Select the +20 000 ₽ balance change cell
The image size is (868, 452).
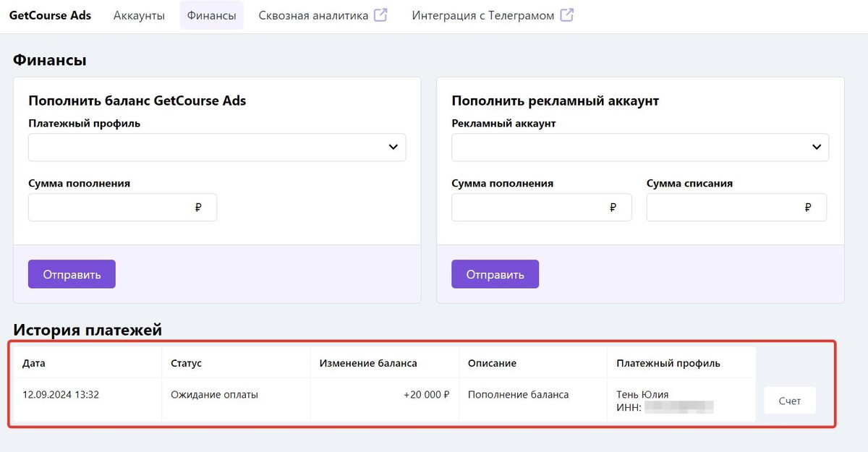pyautogui.click(x=385, y=400)
